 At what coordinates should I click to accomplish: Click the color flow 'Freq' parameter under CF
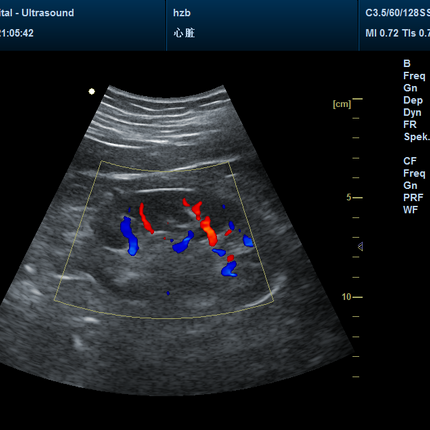[414, 173]
